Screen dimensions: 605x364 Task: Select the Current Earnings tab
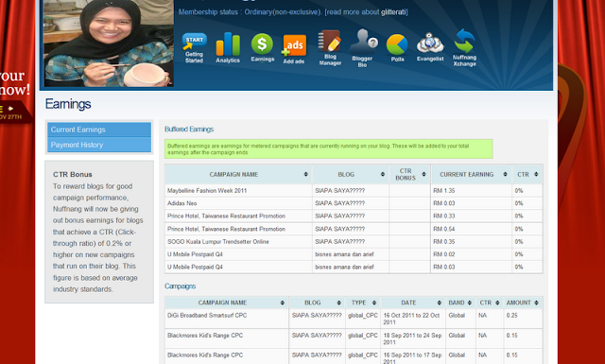99,130
